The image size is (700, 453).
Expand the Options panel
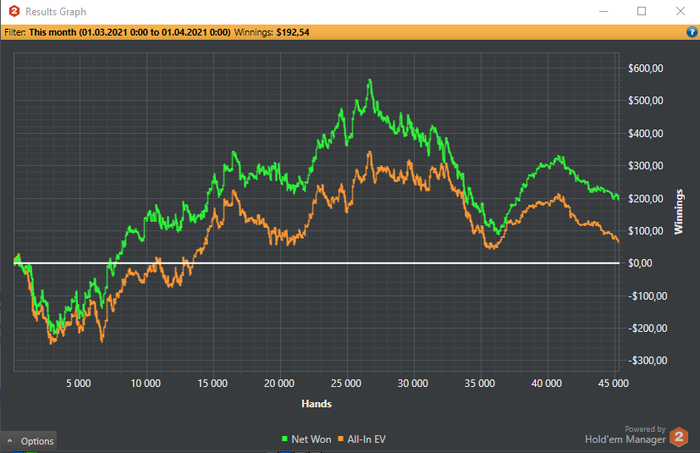tap(29, 441)
